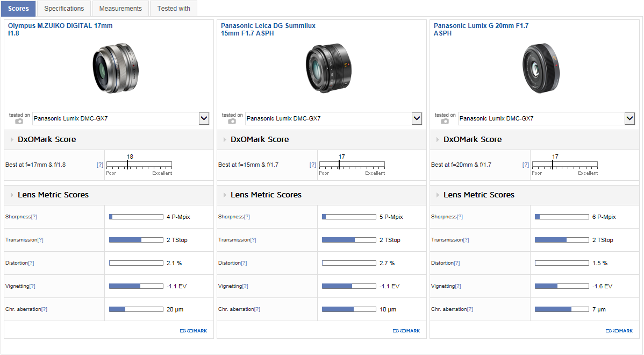Open the Panasonic Leica DG Summilux 15mm link
The image size is (644, 355).
click(268, 29)
